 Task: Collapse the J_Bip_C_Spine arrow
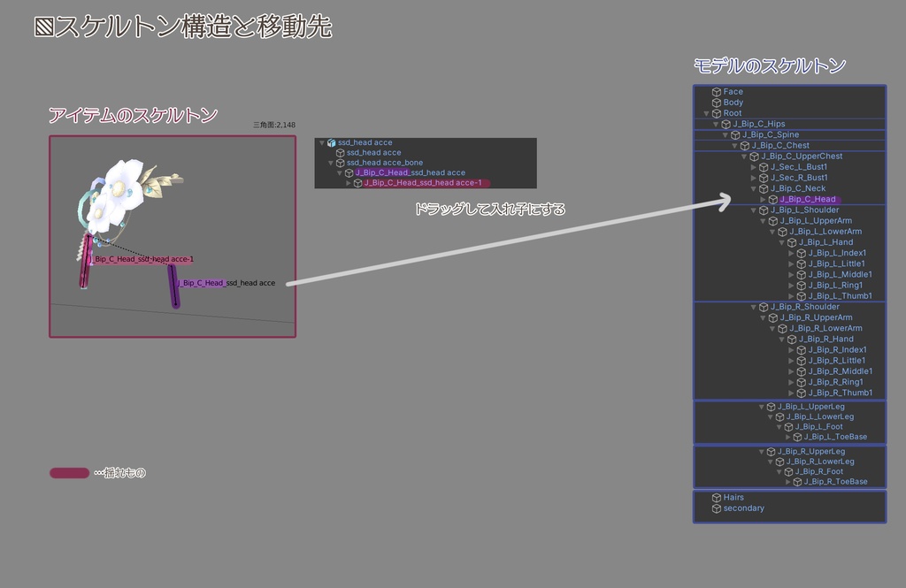pos(726,135)
